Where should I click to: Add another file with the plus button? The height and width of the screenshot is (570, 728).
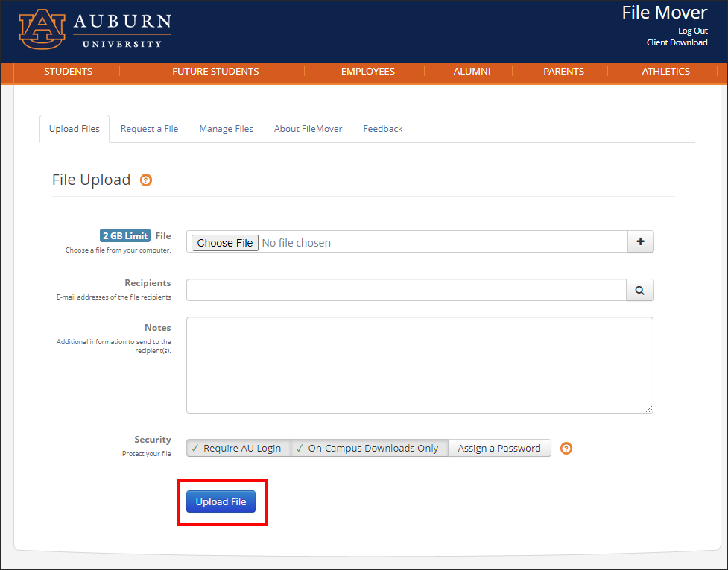[640, 241]
